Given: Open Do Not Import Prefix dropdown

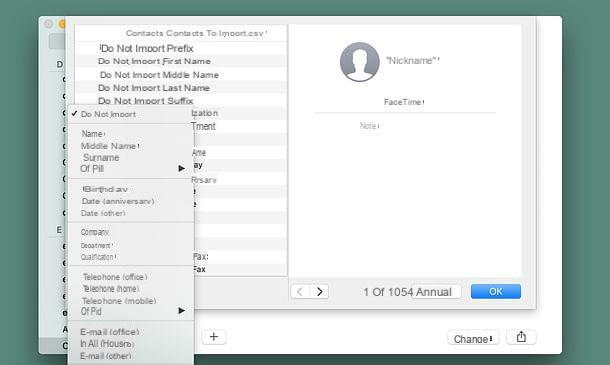Looking at the screenshot, I should [x=147, y=49].
